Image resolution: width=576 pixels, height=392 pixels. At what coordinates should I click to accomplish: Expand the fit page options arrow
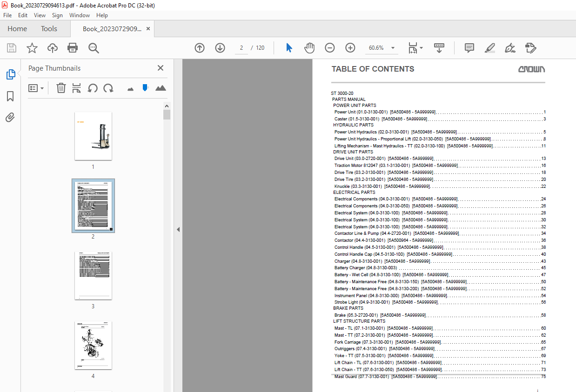click(421, 48)
